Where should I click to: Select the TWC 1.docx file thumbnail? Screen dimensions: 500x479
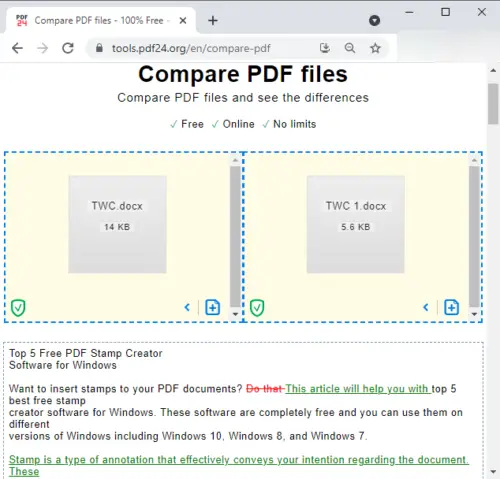click(x=356, y=224)
